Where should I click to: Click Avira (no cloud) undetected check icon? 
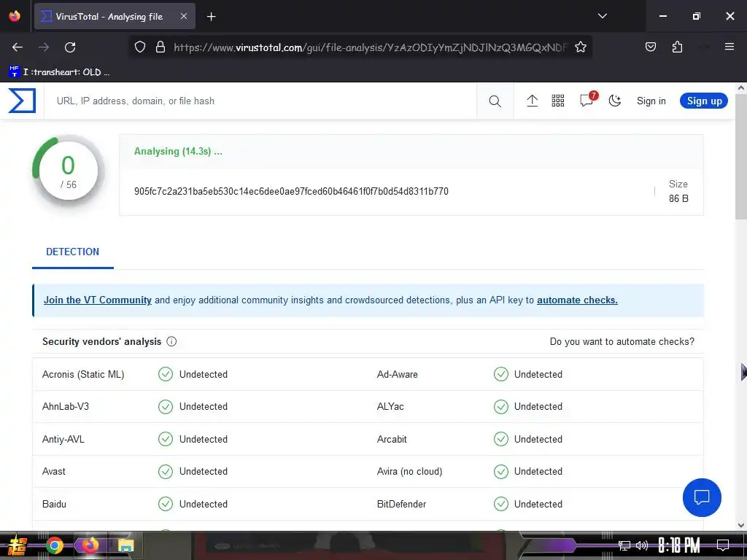click(x=500, y=472)
